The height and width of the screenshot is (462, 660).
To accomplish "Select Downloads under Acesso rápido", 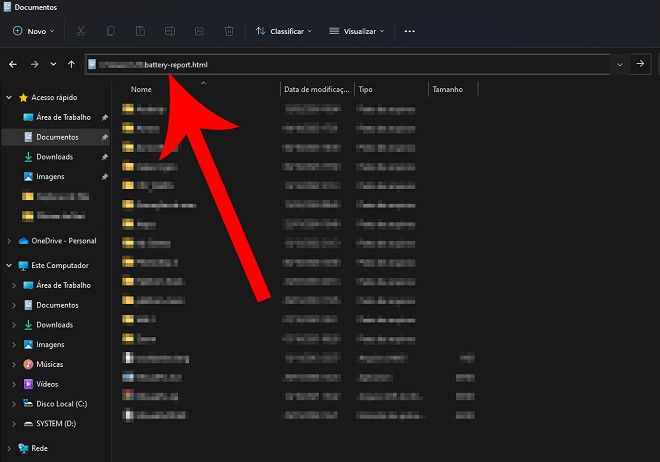I will click(54, 157).
